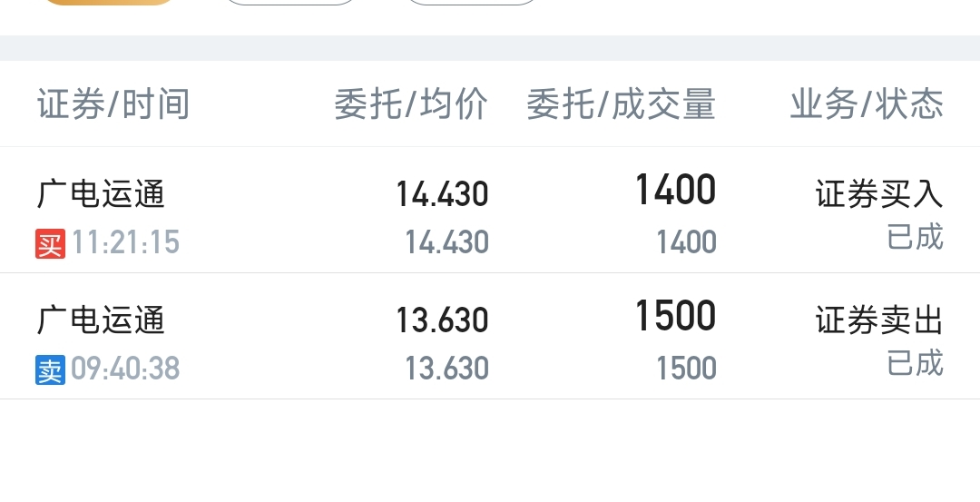Select the bold 1500 order quantity

pos(675,316)
